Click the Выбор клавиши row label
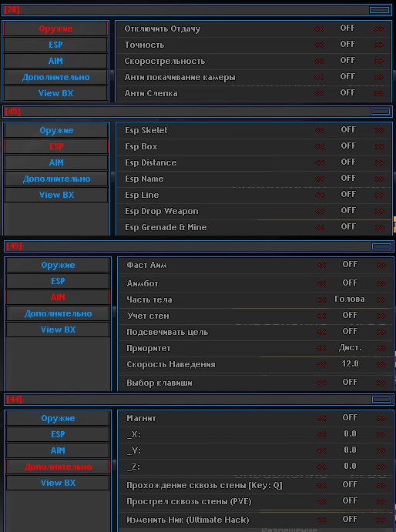Viewport: 396px width, 532px height. pyautogui.click(x=159, y=383)
